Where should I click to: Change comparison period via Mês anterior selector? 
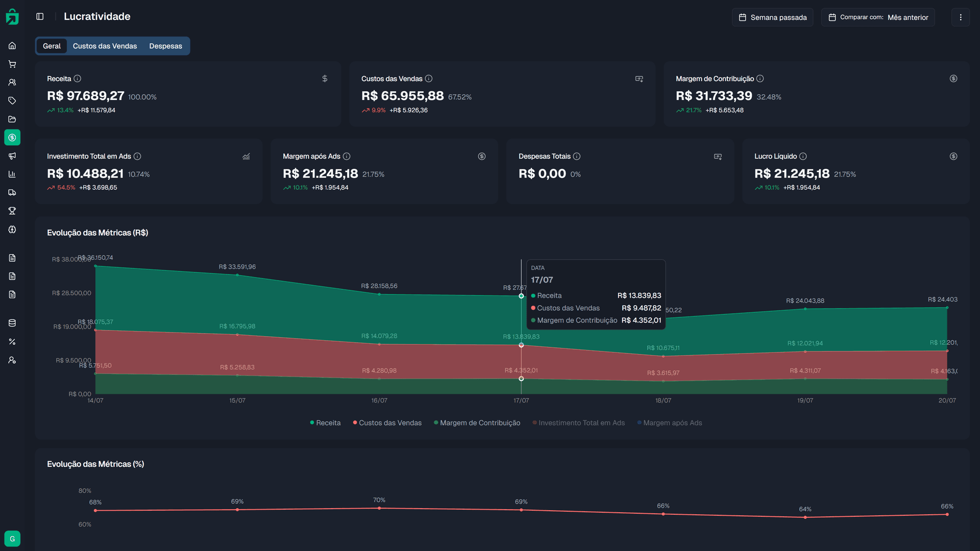(908, 17)
